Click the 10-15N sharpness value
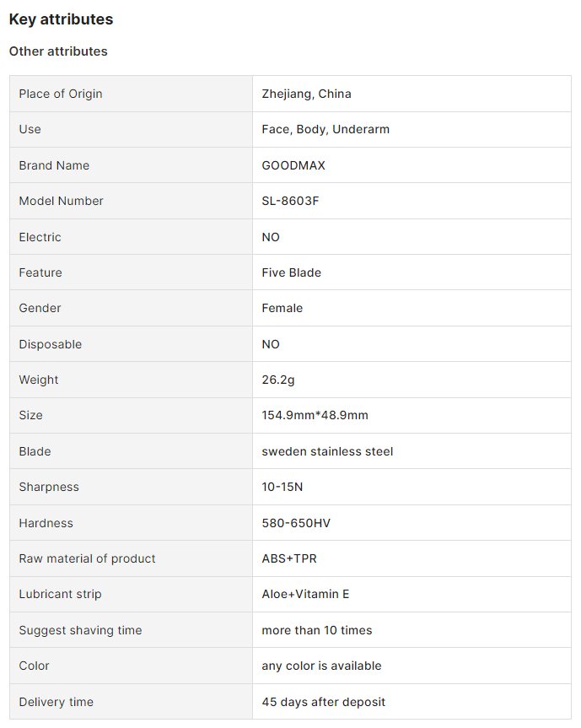 (282, 487)
